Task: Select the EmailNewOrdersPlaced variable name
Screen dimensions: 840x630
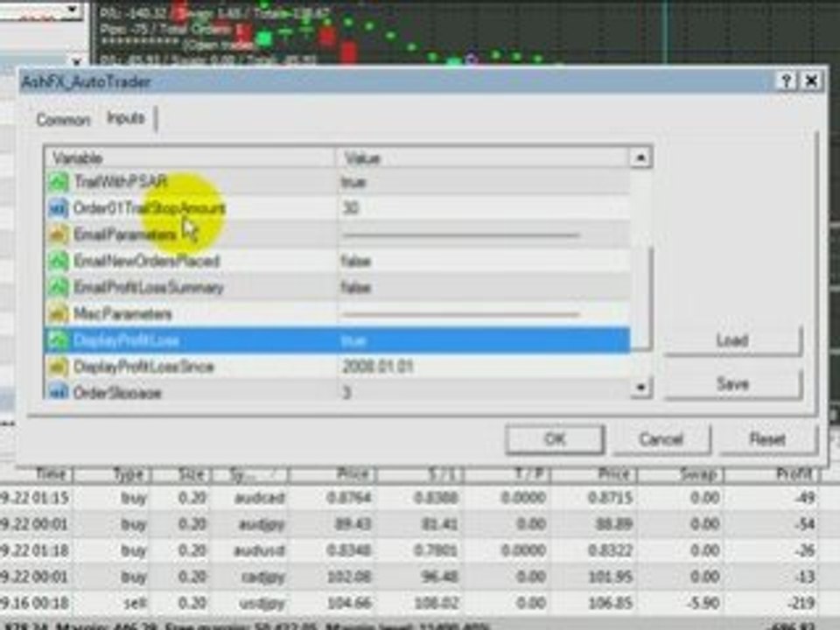Action: point(146,261)
